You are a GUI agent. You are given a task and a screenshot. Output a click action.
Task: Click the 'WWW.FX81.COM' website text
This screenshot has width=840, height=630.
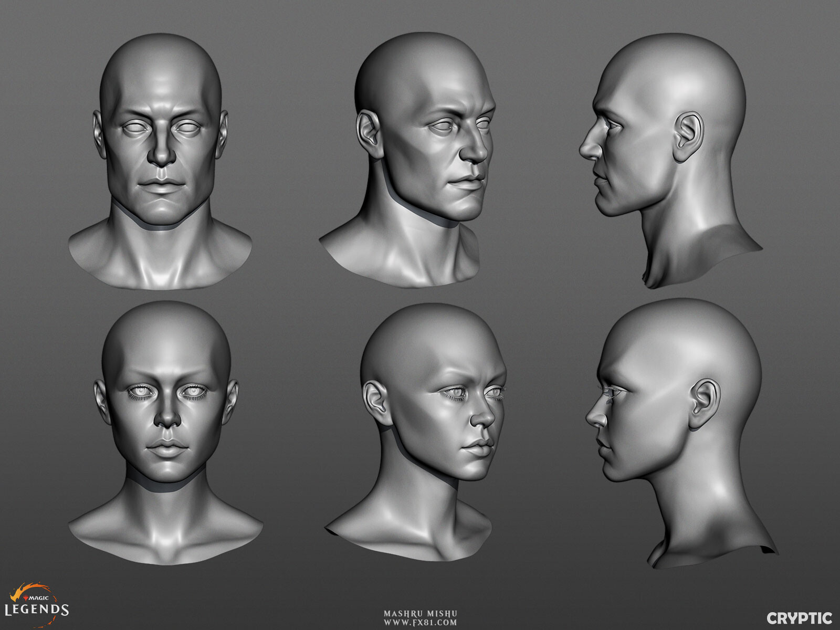coord(420,623)
